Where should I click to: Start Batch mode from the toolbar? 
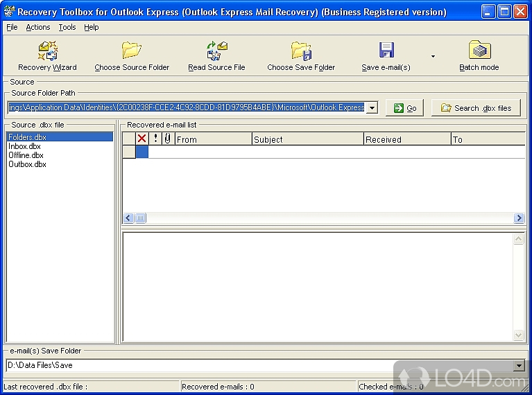point(479,51)
